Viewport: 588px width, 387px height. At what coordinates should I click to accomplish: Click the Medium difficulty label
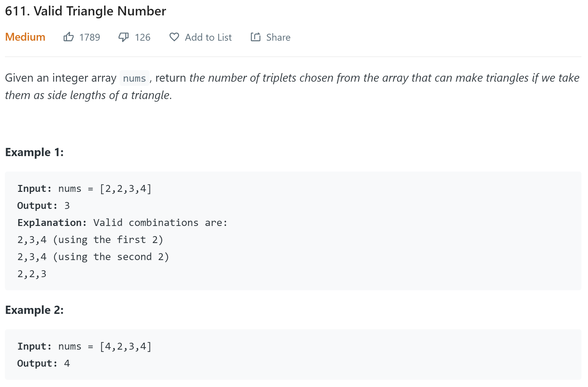[x=25, y=37]
